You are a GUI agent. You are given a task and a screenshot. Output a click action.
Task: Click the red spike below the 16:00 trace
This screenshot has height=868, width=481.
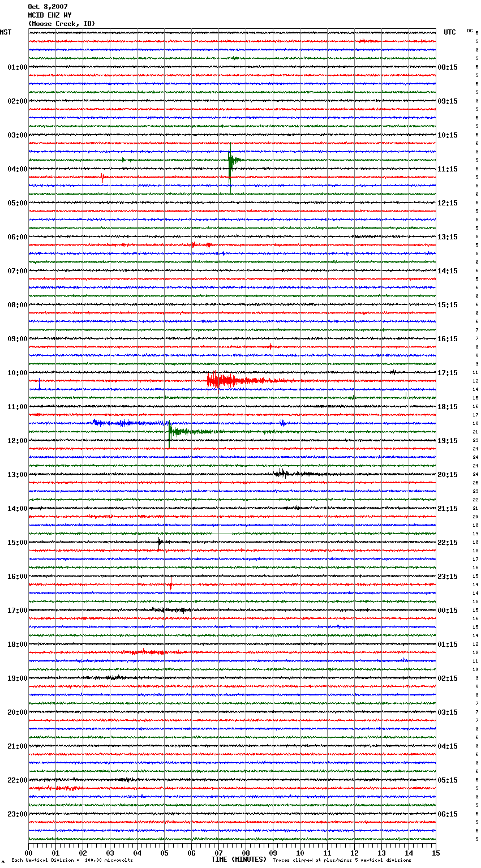pyautogui.click(x=170, y=584)
